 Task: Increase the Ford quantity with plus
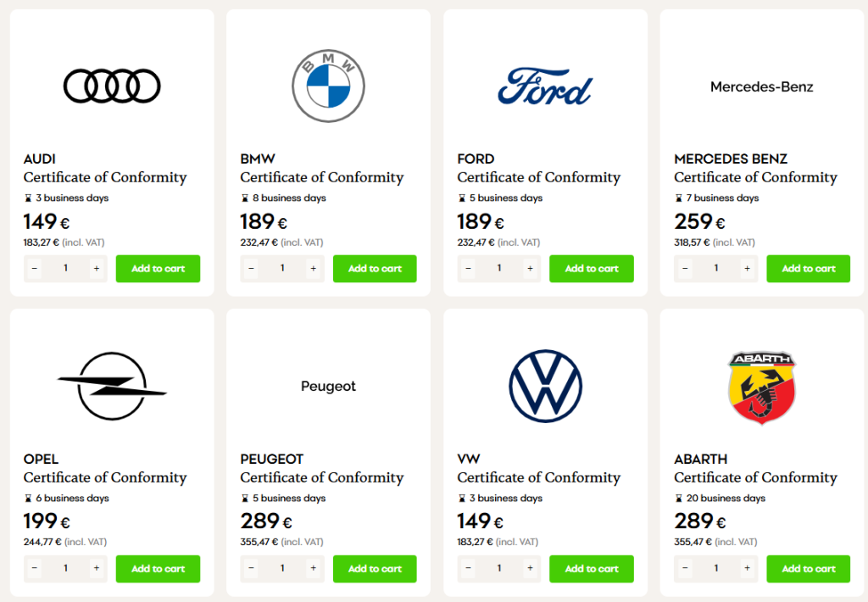pos(530,269)
